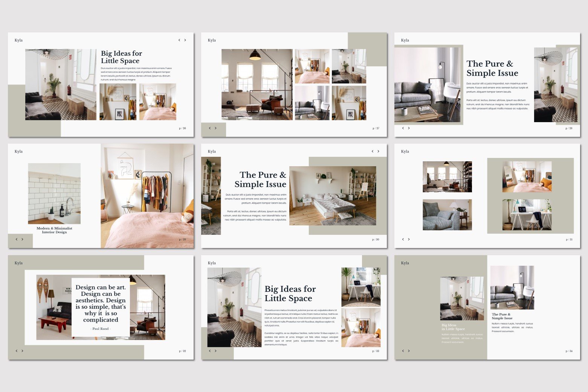Click the Kyla logo on slide p/34
This screenshot has width=588, height=392.
click(405, 263)
